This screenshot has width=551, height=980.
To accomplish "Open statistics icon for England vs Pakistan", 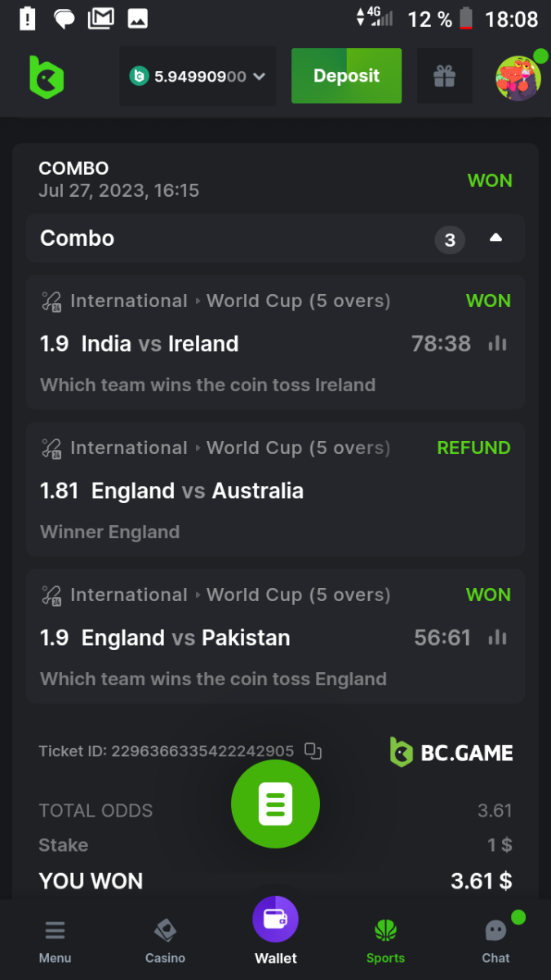I will (497, 638).
